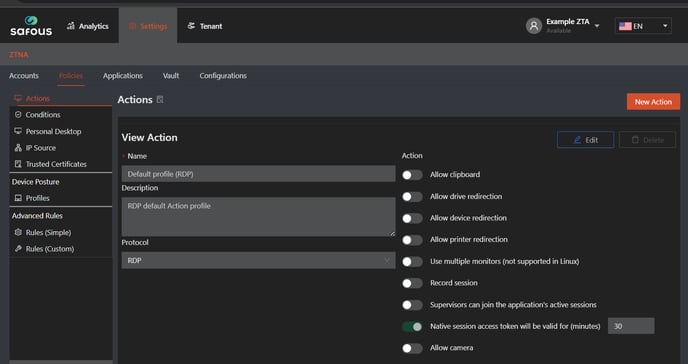Click the New Action button
The image size is (688, 364).
pos(653,102)
